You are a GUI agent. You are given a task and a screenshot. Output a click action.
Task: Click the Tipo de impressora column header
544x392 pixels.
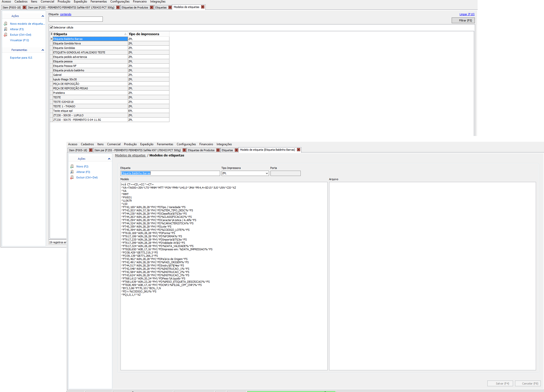(148, 34)
